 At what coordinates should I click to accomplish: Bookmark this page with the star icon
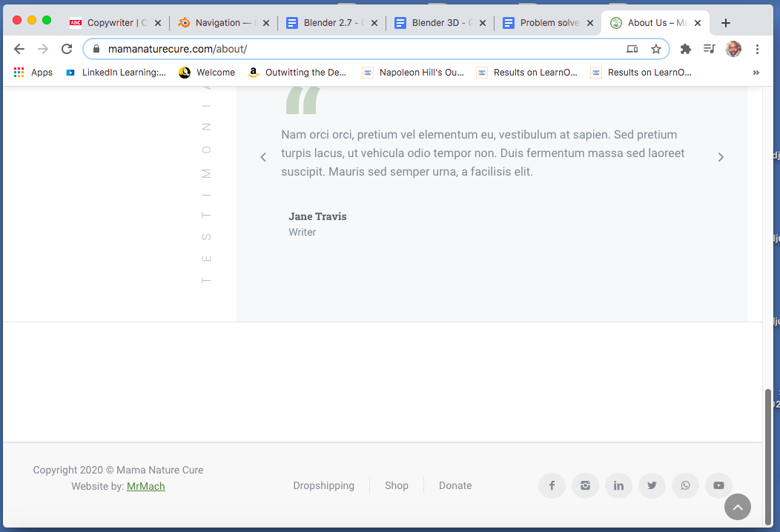point(656,49)
